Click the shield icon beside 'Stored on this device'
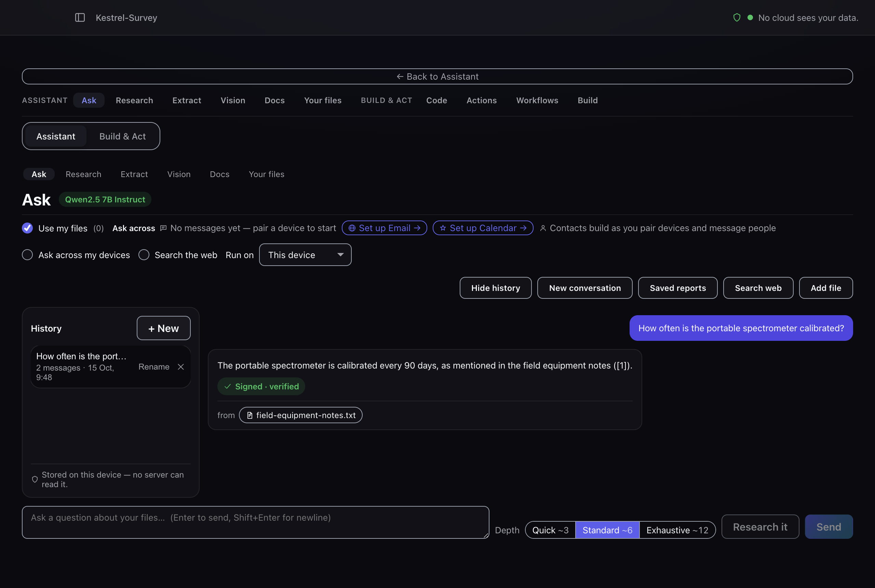875x588 pixels. [35, 479]
